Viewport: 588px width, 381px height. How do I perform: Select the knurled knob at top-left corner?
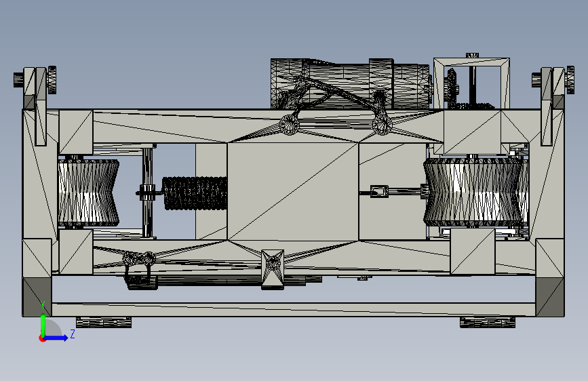click(52, 80)
